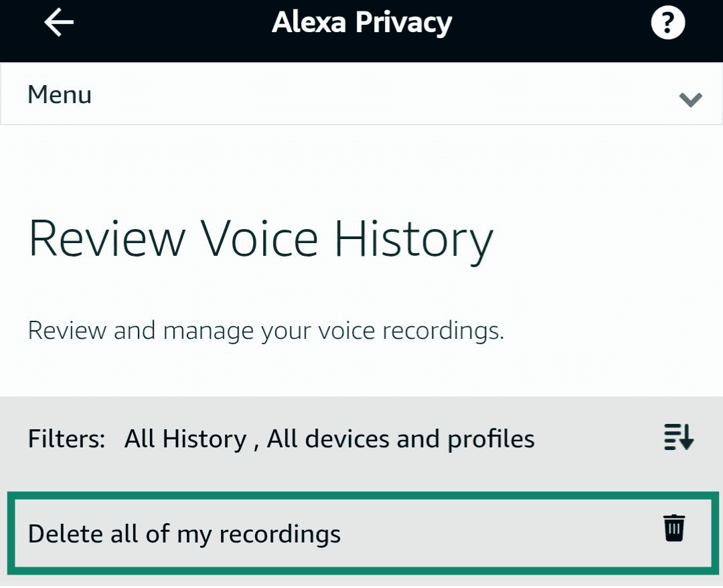Open help with the question mark icon

pyautogui.click(x=667, y=21)
